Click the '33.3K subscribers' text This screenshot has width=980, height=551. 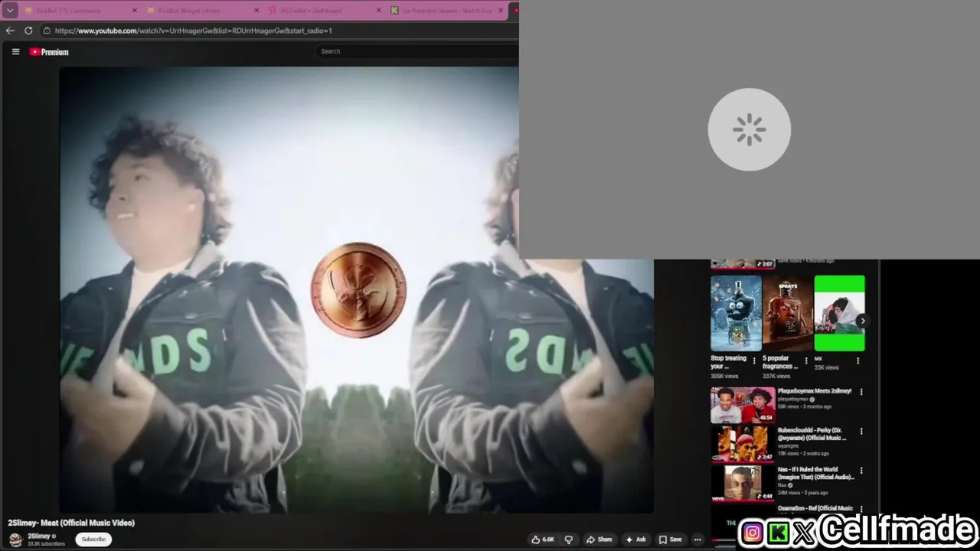click(47, 544)
